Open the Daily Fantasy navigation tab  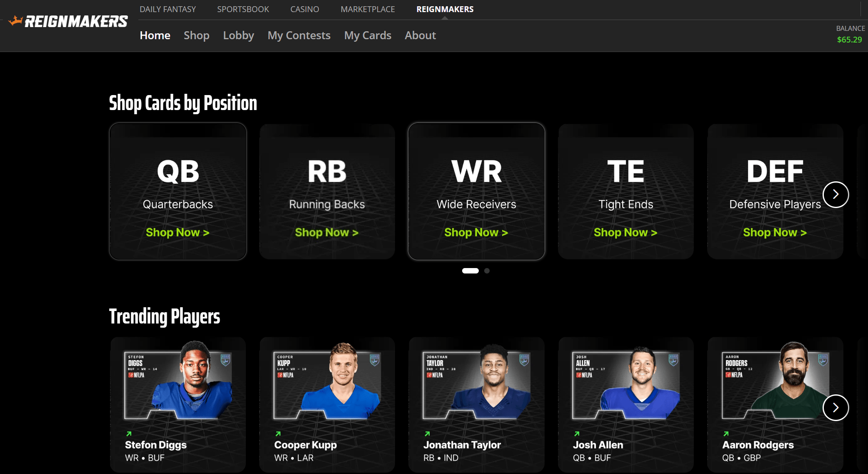pos(168,9)
